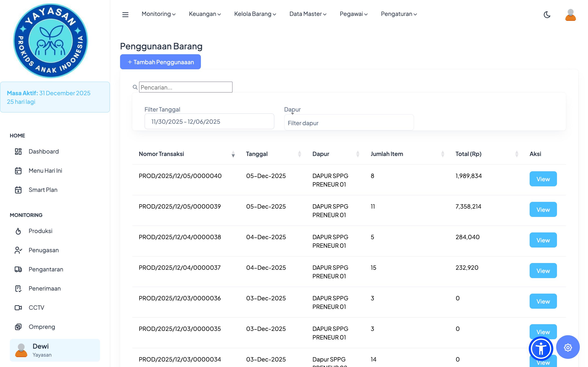This screenshot has width=588, height=367.
Task: Click the Pencarian search field
Action: 186,87
